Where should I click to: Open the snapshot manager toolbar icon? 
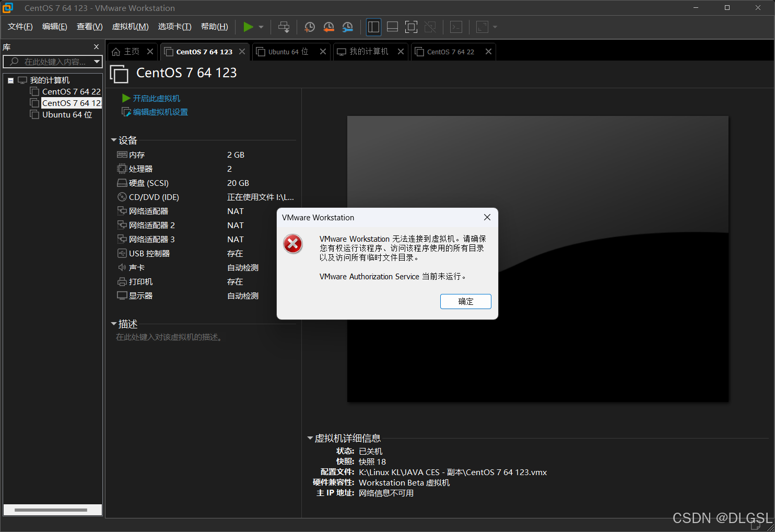347,27
